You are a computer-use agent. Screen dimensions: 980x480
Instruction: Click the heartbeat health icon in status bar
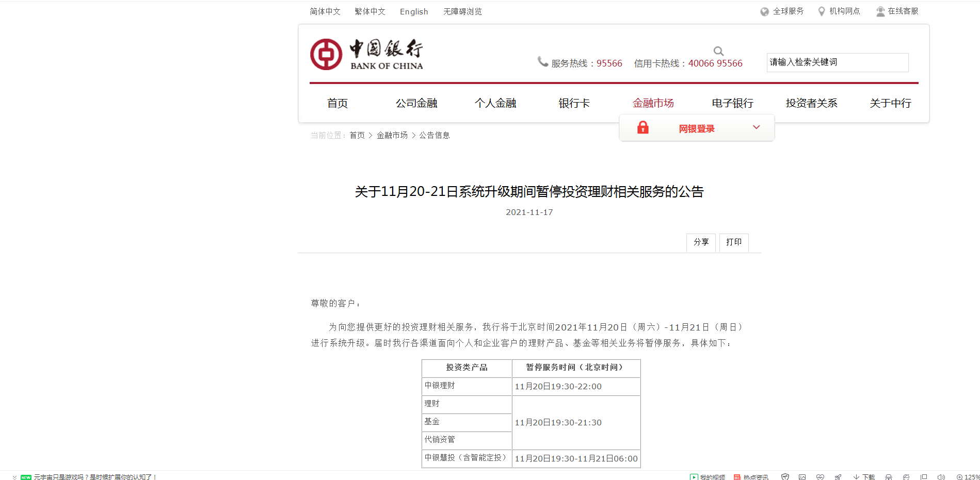pos(820,477)
